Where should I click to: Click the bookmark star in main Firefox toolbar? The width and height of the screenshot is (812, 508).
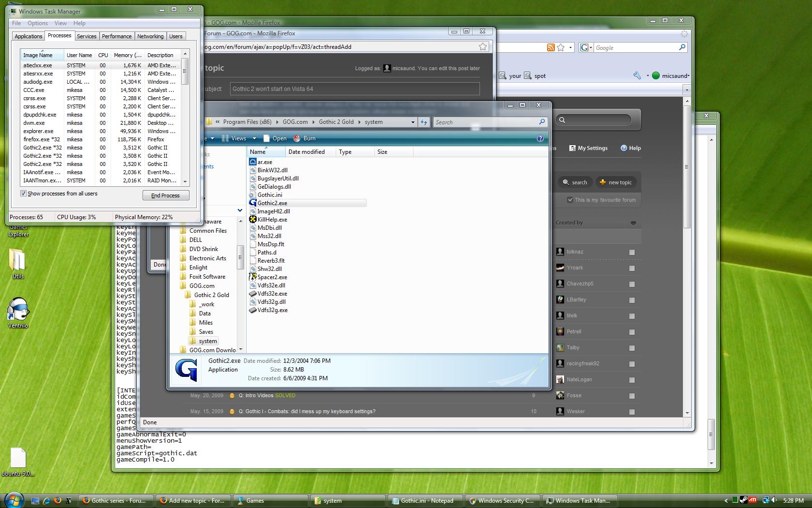coord(561,47)
